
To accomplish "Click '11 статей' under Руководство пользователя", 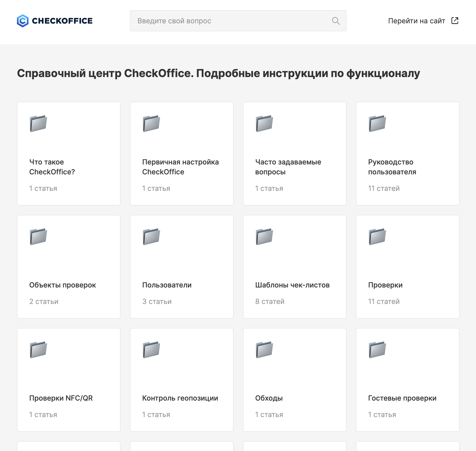I will (383, 188).
